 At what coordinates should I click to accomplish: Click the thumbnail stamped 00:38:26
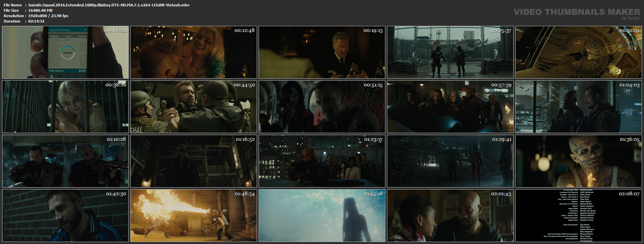[x=65, y=107]
